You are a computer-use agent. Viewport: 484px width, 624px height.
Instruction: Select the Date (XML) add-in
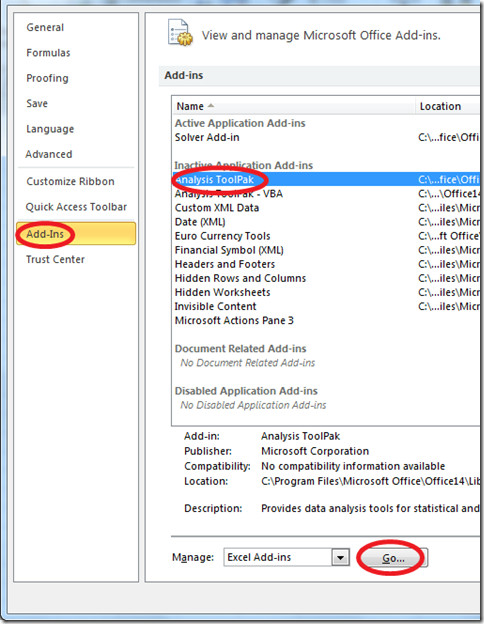(x=326, y=222)
